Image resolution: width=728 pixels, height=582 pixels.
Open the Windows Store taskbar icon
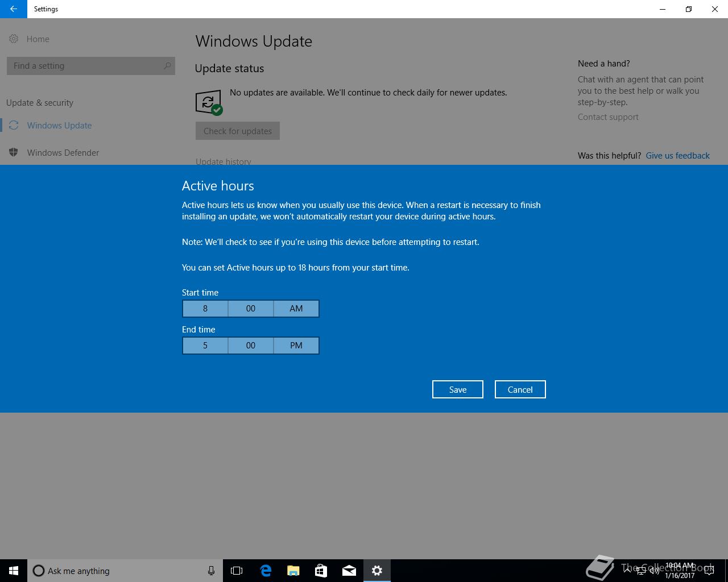tap(321, 571)
